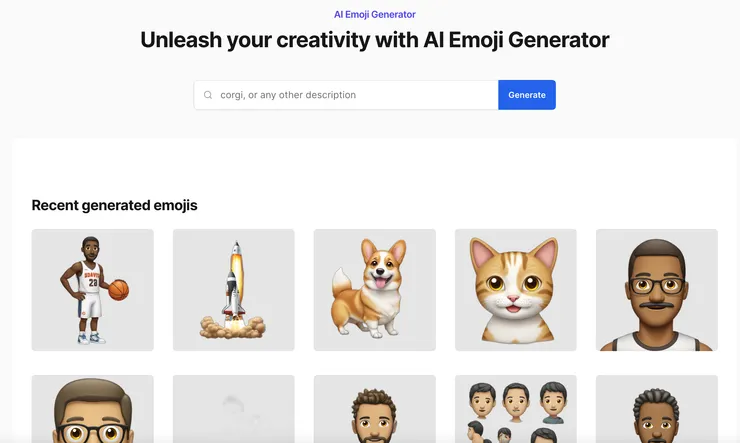Click the basketball in the player emoji
This screenshot has width=740, height=443.
point(118,290)
